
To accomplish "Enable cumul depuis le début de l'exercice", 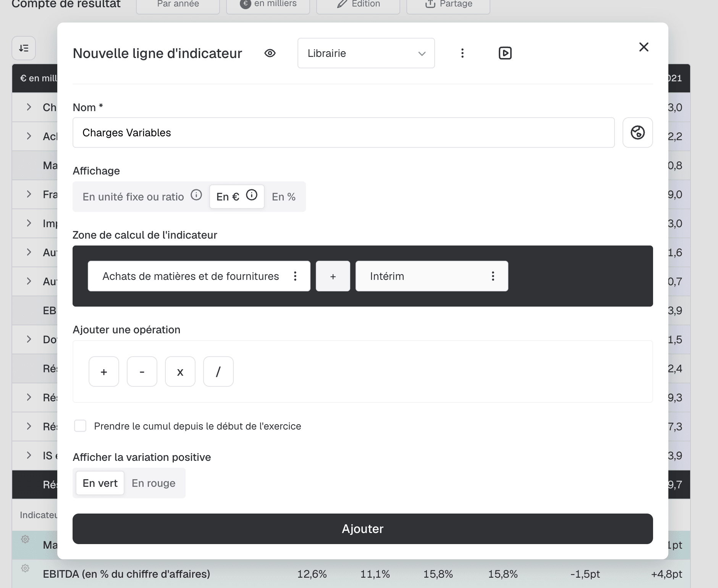I will tap(80, 426).
